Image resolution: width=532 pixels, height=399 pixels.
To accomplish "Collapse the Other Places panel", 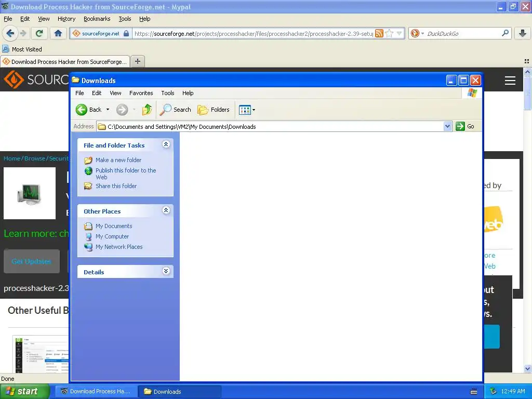I will coord(166,210).
